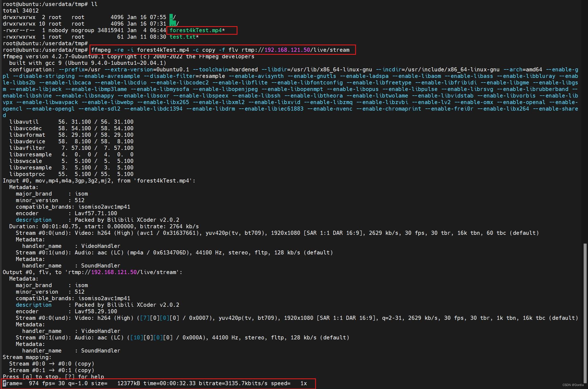
Task: Click the first blue 'description' label under Input
Action: tap(34, 220)
